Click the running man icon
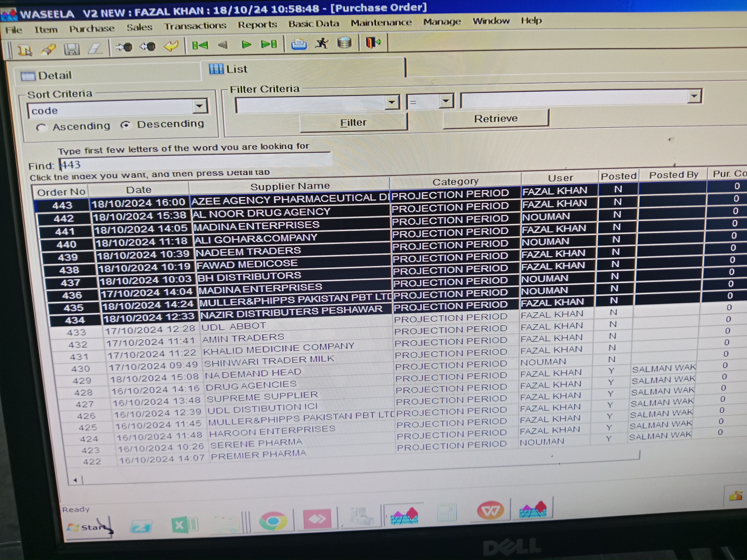747x560 pixels. [322, 43]
